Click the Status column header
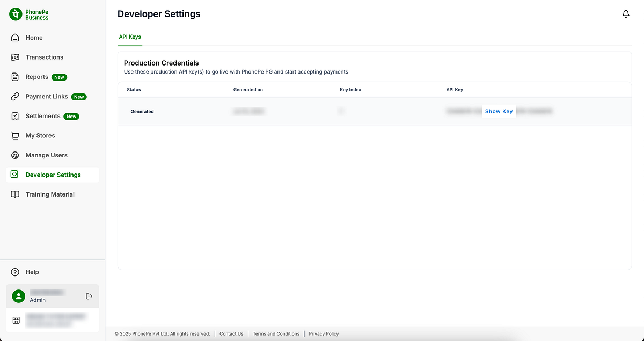The image size is (644, 341). pos(134,90)
